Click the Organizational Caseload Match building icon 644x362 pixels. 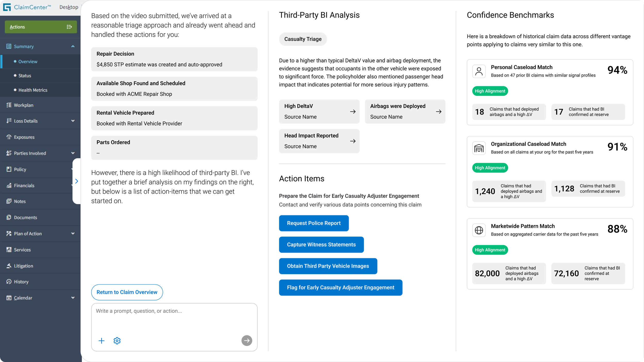pos(479,148)
